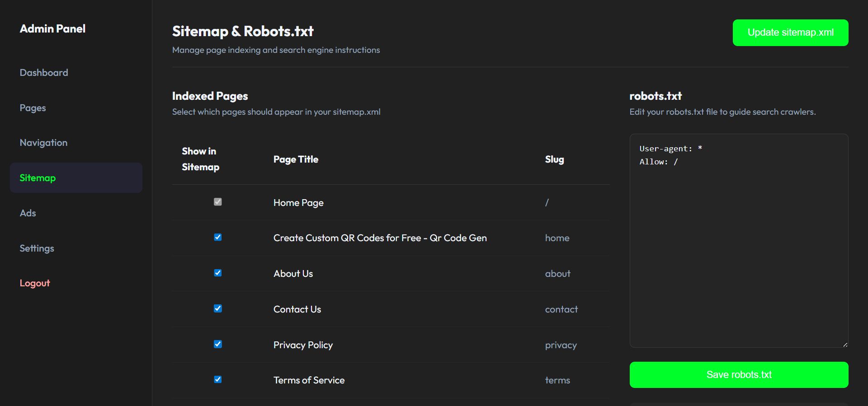
Task: Disable Contact Us in sitemap
Action: 218,308
